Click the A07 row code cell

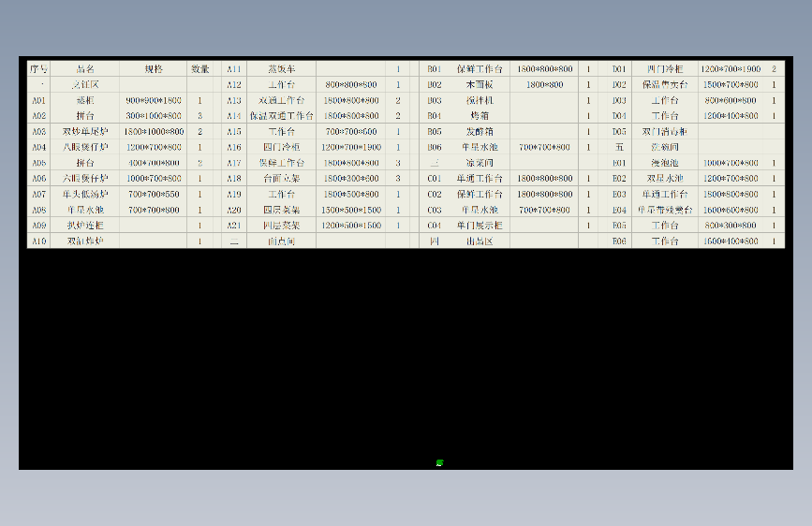pos(38,194)
